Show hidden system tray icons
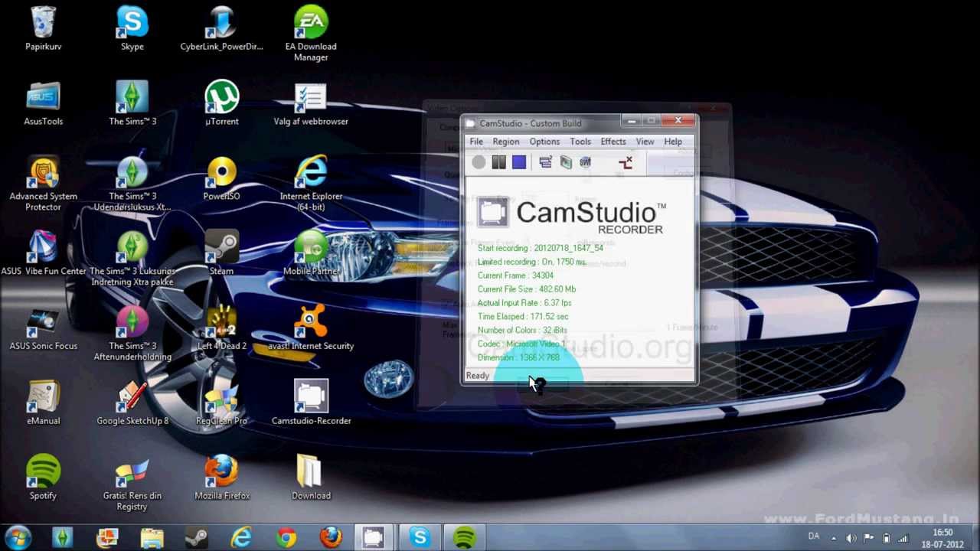This screenshot has width=980, height=551. 833,538
